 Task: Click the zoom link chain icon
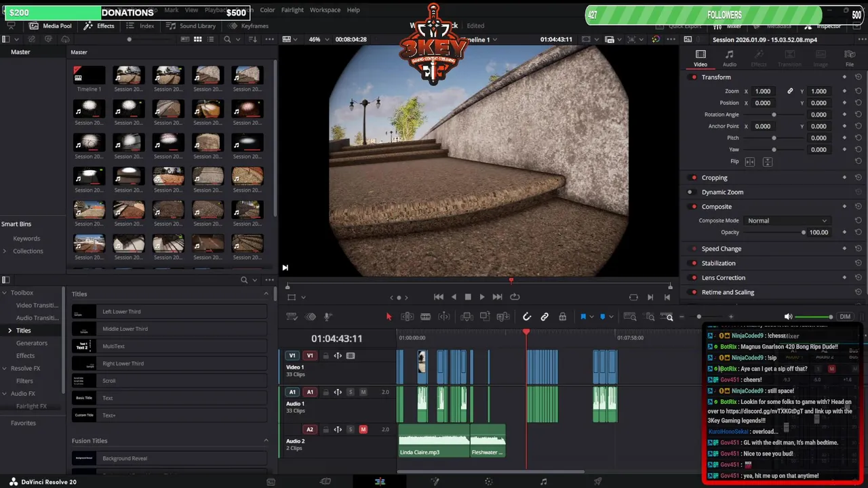[x=790, y=91]
